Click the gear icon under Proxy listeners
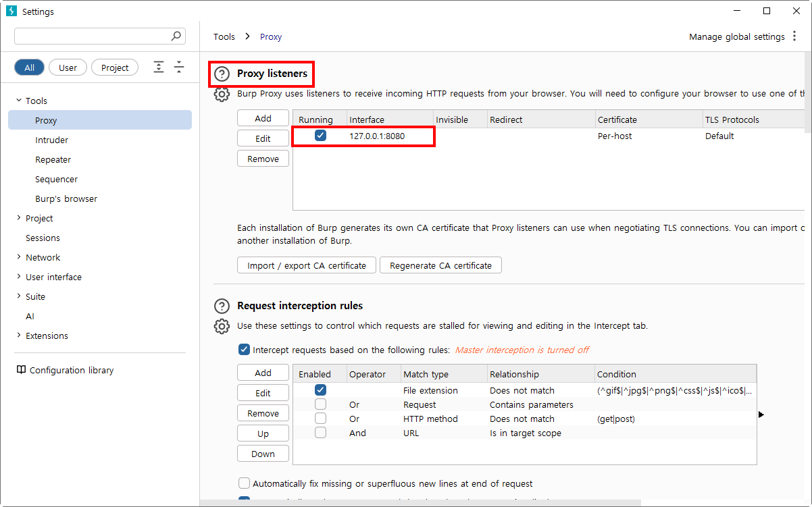 coord(222,95)
